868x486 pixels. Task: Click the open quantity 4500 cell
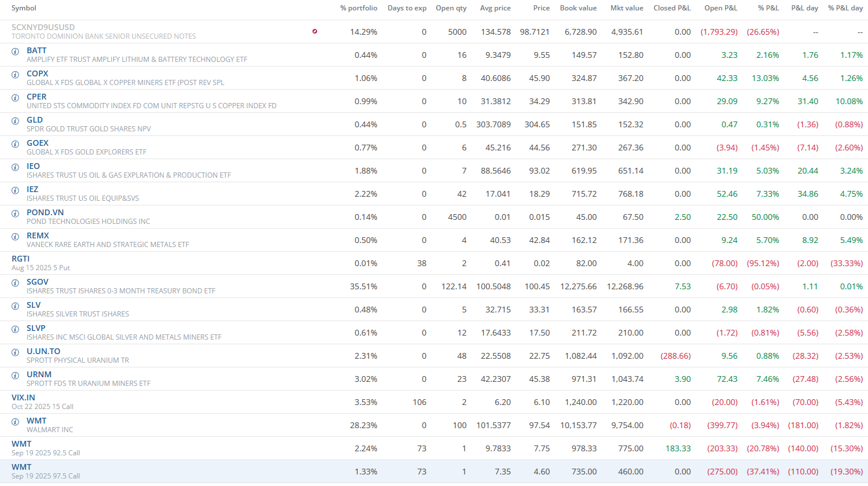point(457,217)
